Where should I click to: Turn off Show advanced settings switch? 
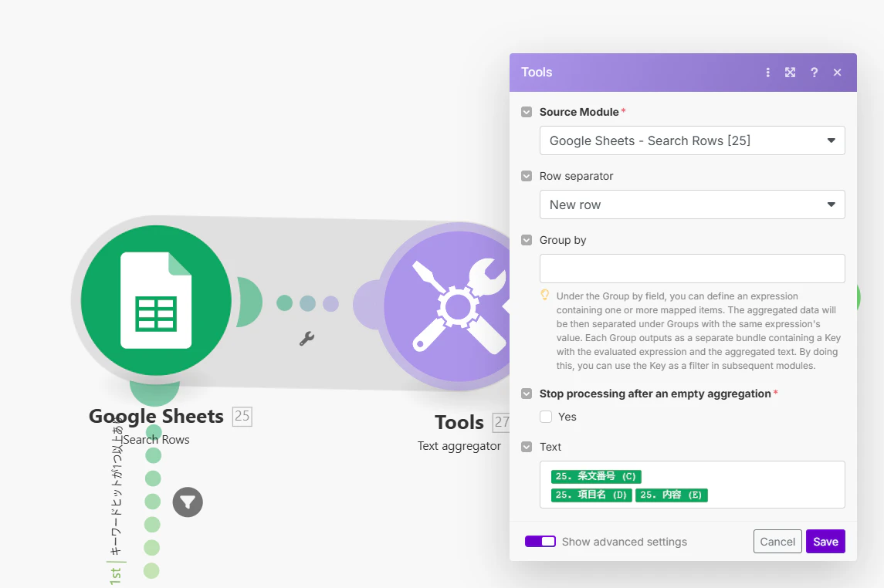(540, 541)
